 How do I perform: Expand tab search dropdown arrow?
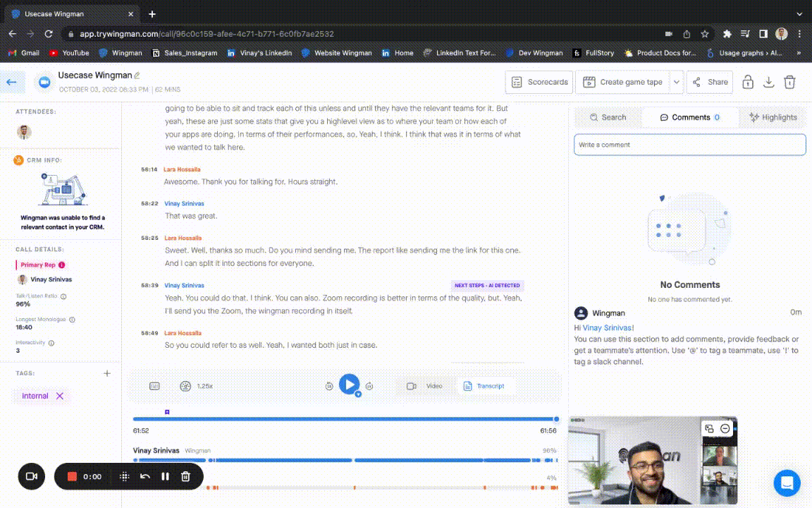pos(799,14)
